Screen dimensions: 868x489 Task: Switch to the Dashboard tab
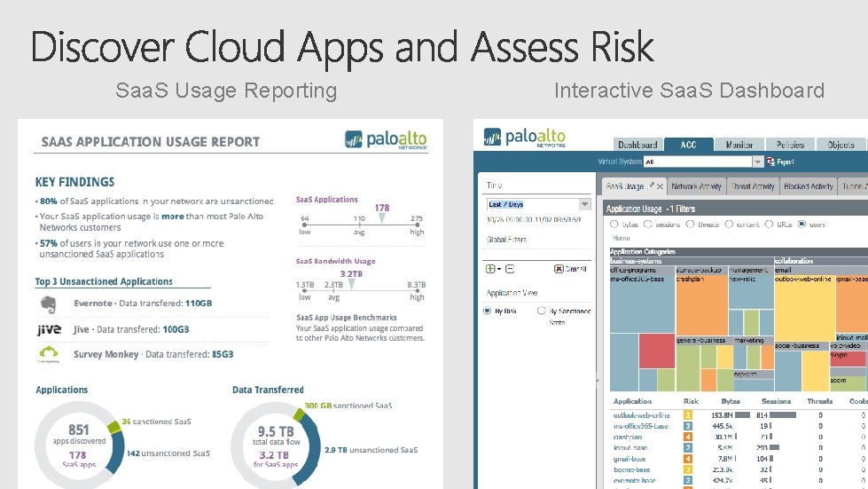(637, 145)
